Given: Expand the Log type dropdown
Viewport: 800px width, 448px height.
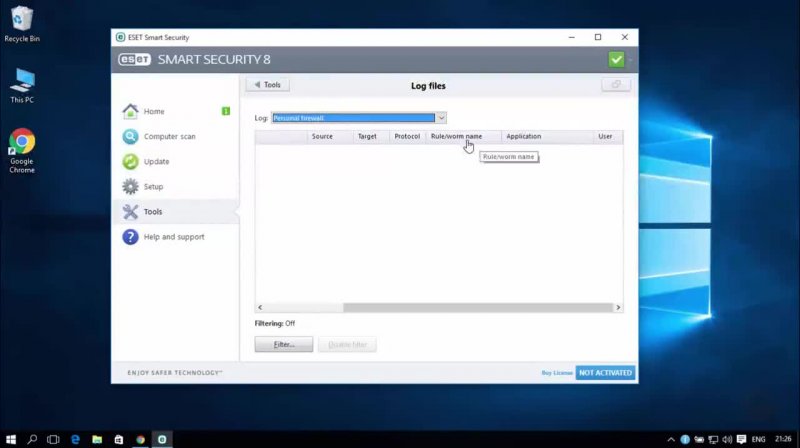Looking at the screenshot, I should click(441, 118).
